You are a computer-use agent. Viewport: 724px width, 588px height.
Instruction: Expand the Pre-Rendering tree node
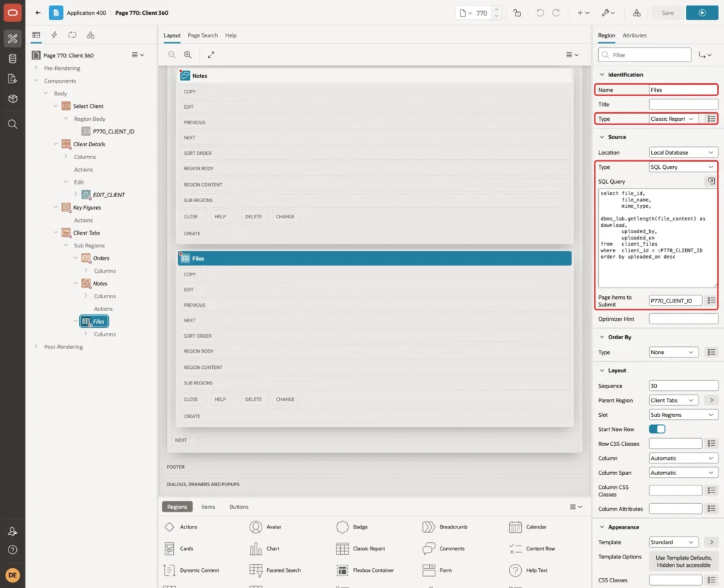point(36,68)
